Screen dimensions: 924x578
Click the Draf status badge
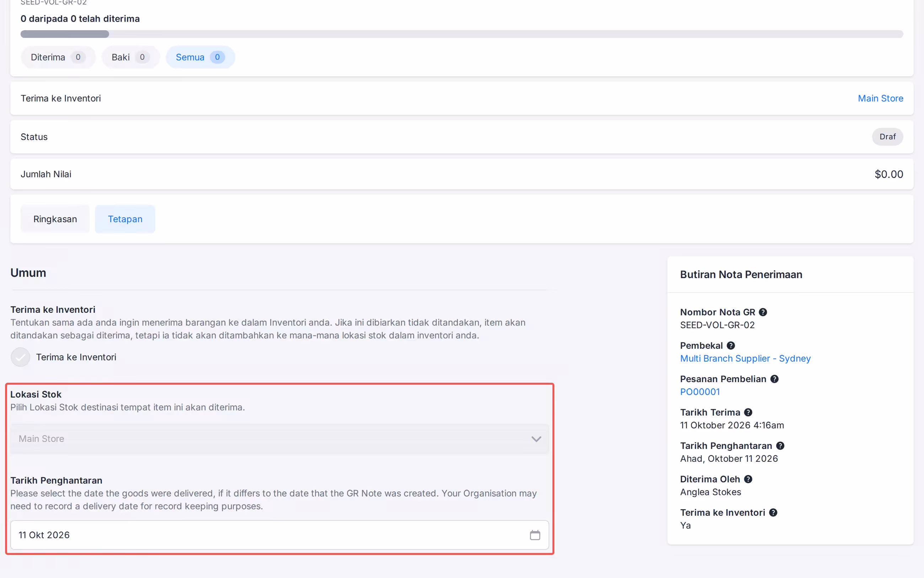point(887,137)
